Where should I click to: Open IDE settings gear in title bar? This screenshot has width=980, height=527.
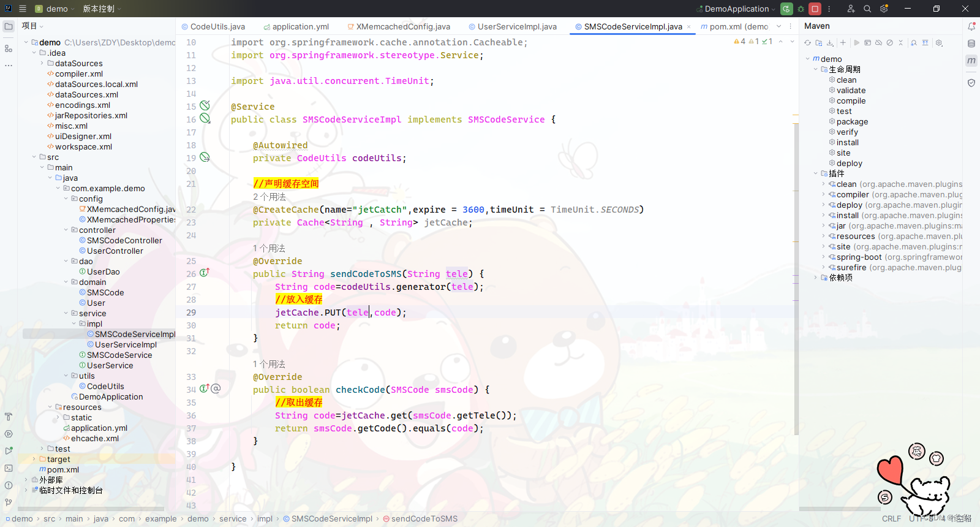tap(884, 9)
